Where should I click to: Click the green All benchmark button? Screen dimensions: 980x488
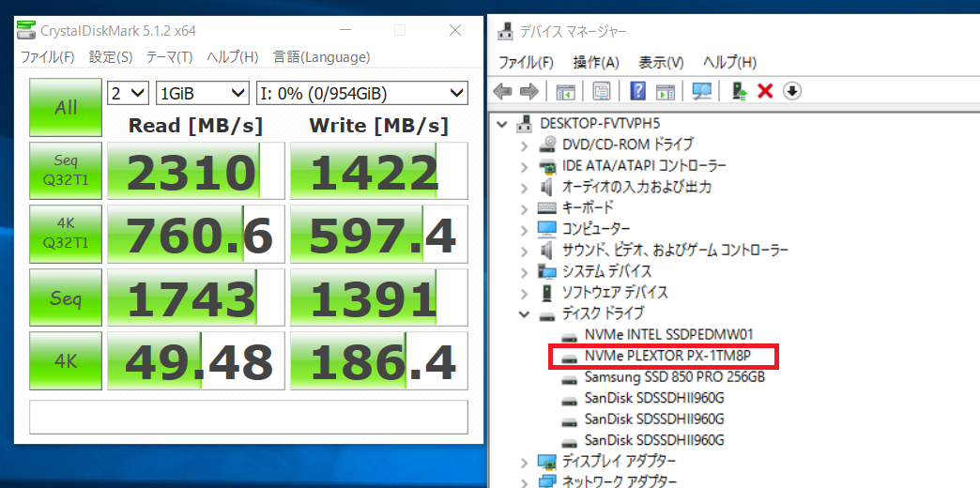click(66, 108)
